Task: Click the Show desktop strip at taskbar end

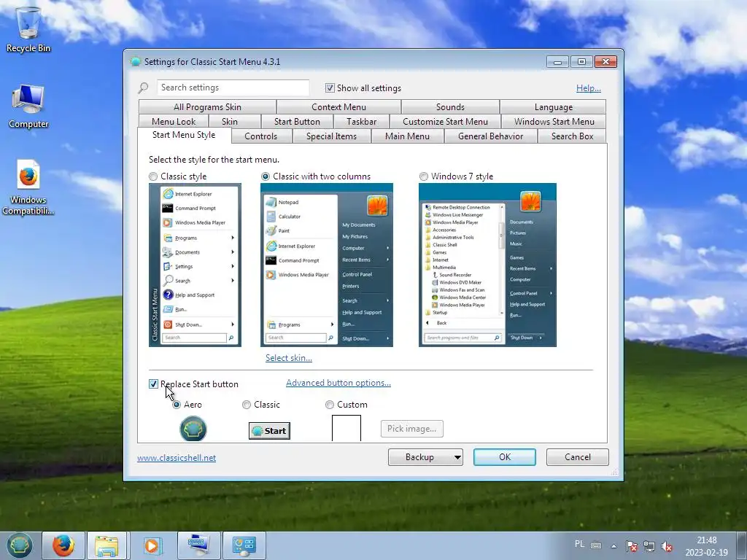Action: [x=742, y=545]
